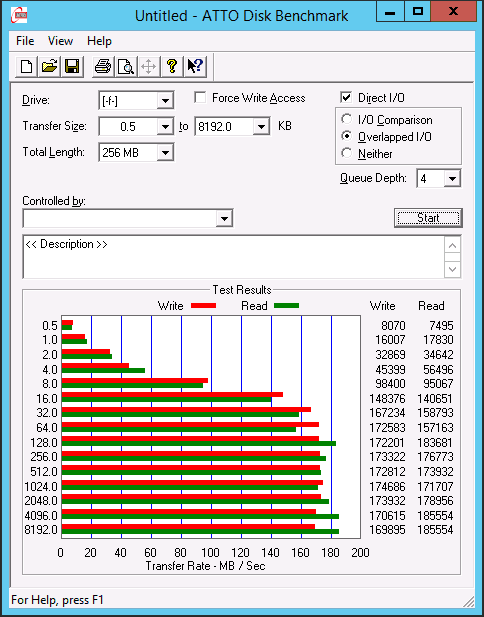Click the write value 148376
Screen dimensions: 484x617
[x=387, y=399]
